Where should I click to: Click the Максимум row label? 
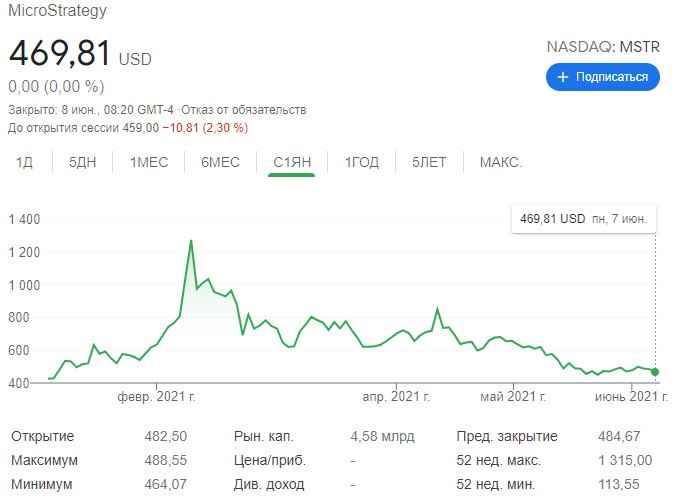(x=44, y=460)
